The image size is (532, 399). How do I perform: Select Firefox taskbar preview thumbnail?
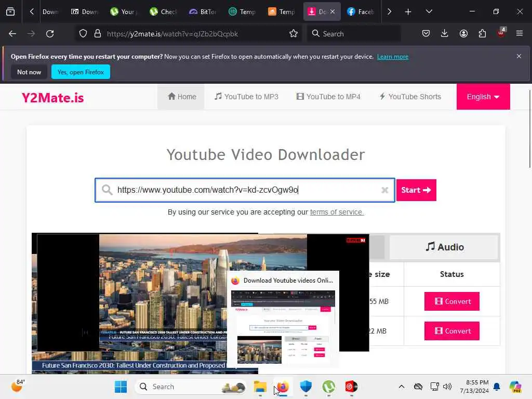(283, 327)
